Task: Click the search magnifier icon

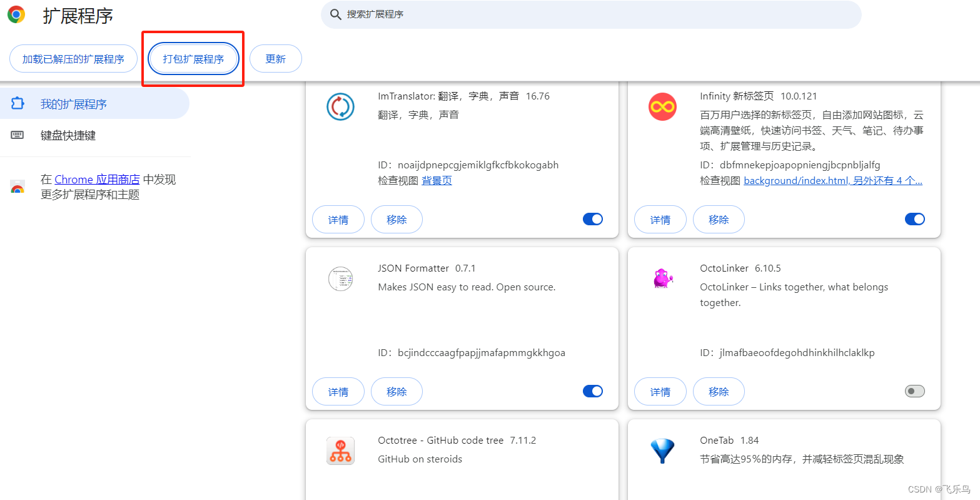Action: pyautogui.click(x=336, y=14)
